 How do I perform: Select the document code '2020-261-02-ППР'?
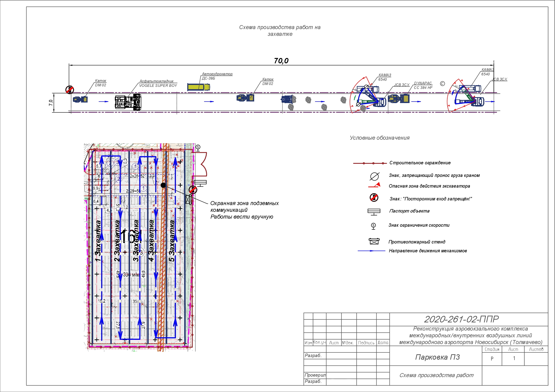462,319
